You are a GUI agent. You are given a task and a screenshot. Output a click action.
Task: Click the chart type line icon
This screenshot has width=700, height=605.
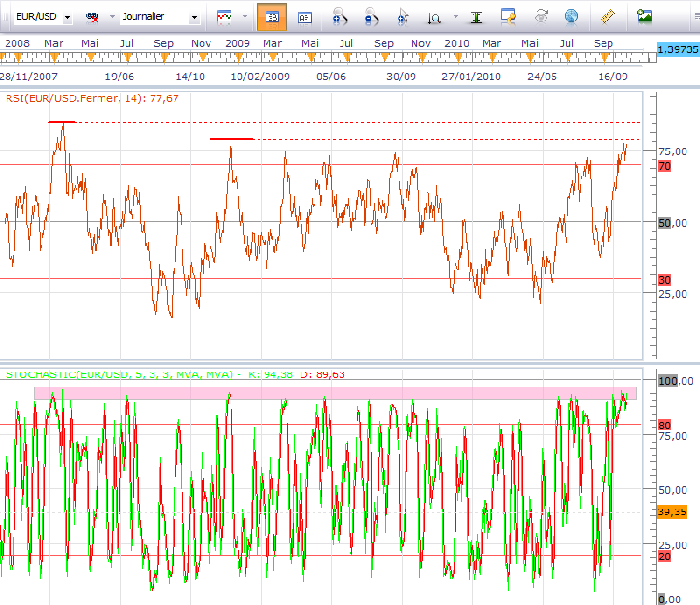pos(224,17)
